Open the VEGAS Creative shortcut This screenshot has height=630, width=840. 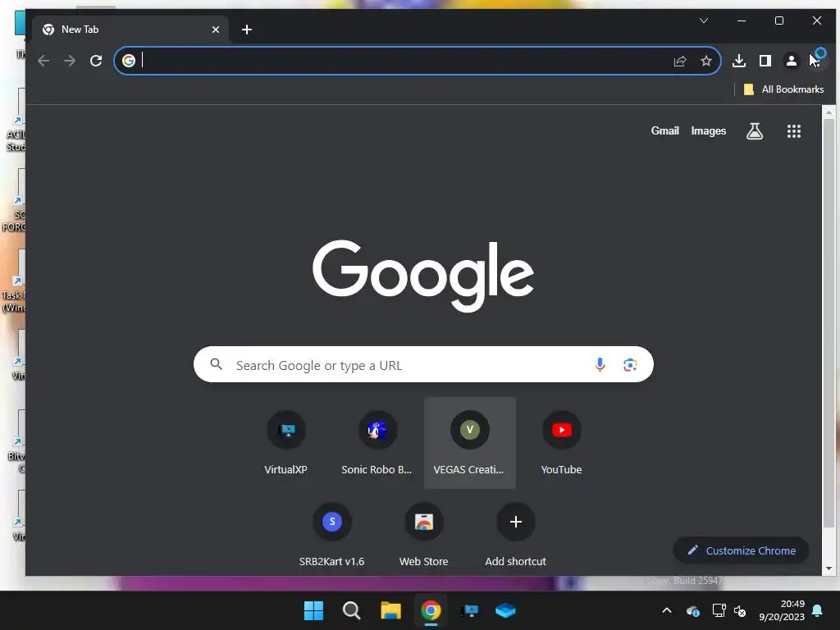pos(469,443)
